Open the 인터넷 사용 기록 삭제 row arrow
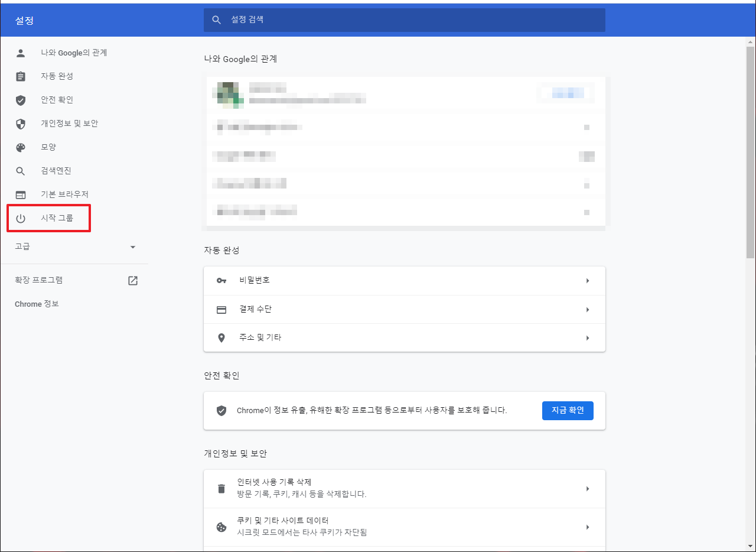The height and width of the screenshot is (552, 756). coord(588,489)
